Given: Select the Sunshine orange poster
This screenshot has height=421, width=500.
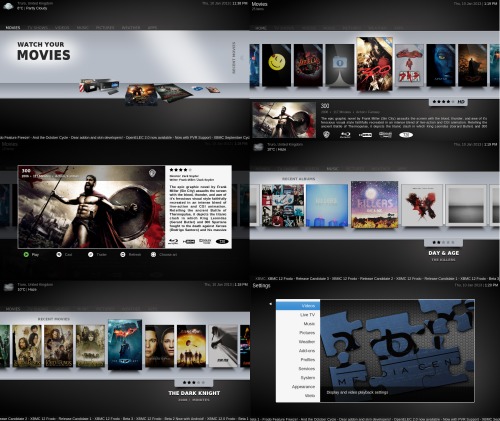Looking at the screenshot, I should pyautogui.click(x=191, y=346).
